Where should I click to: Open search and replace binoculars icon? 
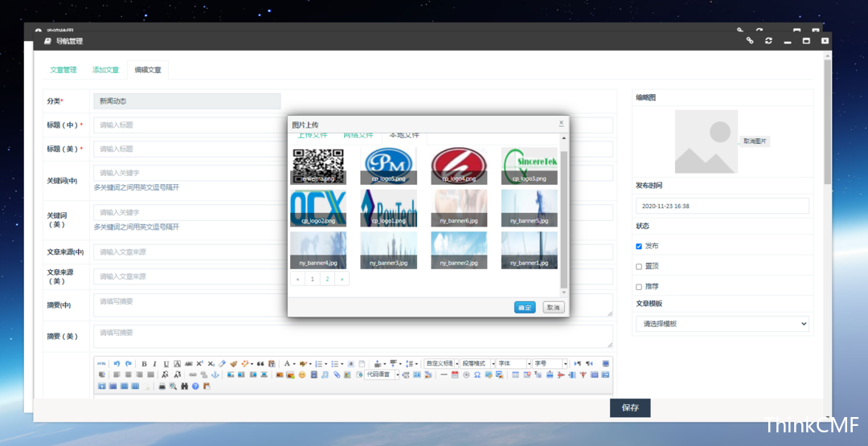click(x=184, y=387)
